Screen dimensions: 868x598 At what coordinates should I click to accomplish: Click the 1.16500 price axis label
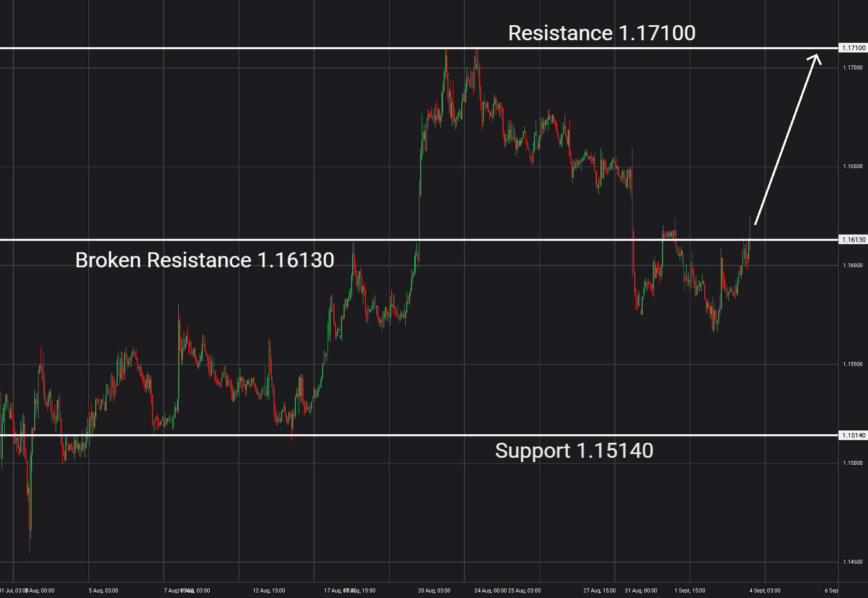[852, 166]
